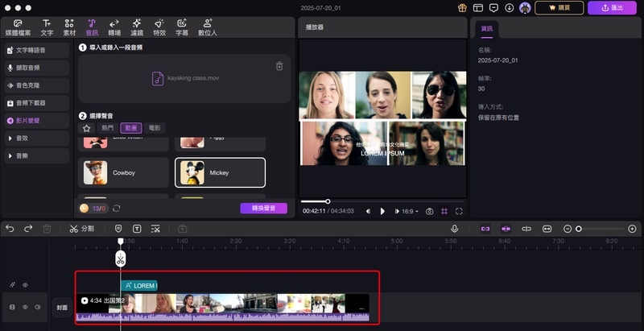Open the feedback message icon
The image size is (644, 331).
pos(494,8)
